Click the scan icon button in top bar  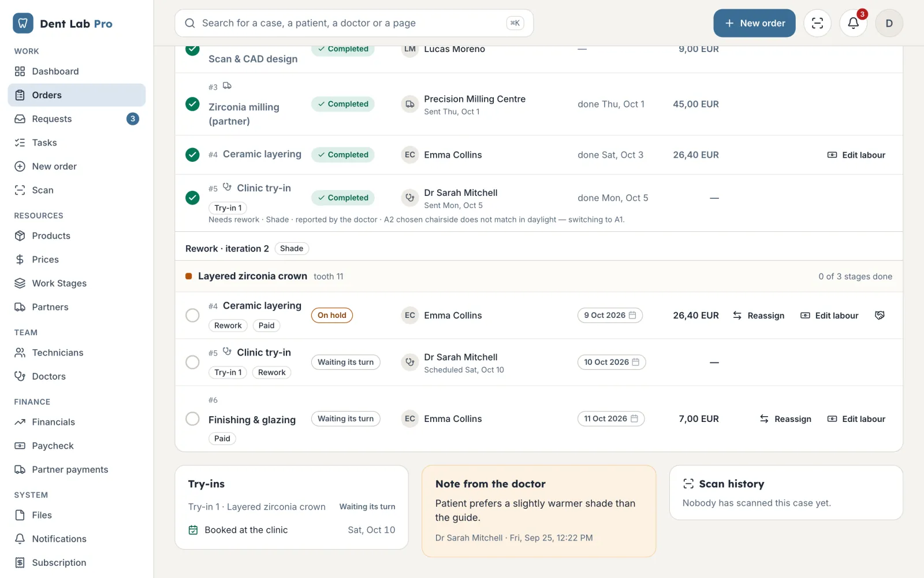[817, 23]
